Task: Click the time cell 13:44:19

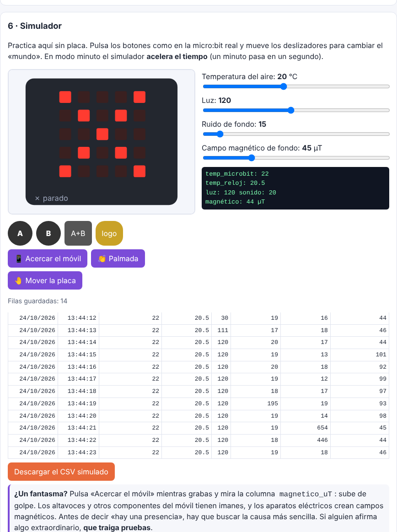Action: pos(82,403)
